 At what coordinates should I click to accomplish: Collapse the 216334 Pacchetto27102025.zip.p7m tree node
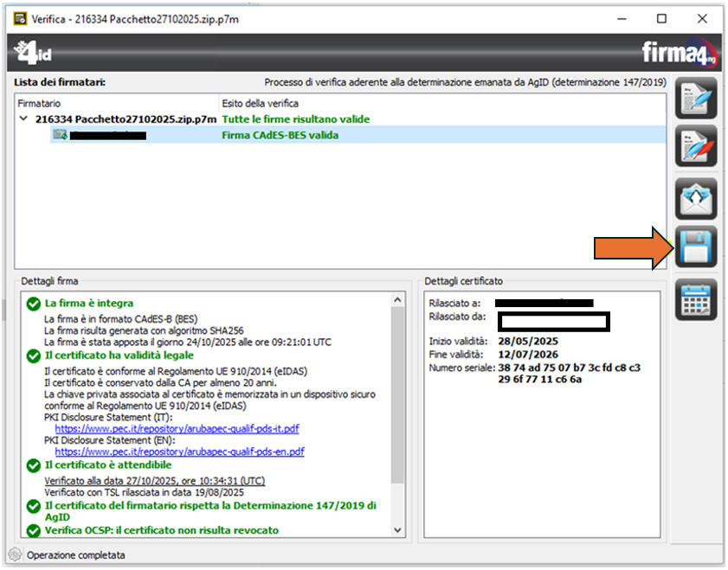[x=23, y=119]
